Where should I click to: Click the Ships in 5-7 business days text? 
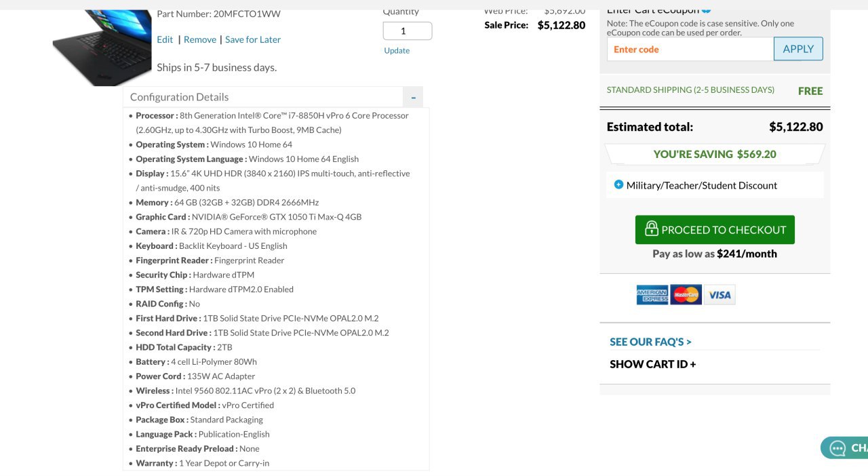(216, 67)
